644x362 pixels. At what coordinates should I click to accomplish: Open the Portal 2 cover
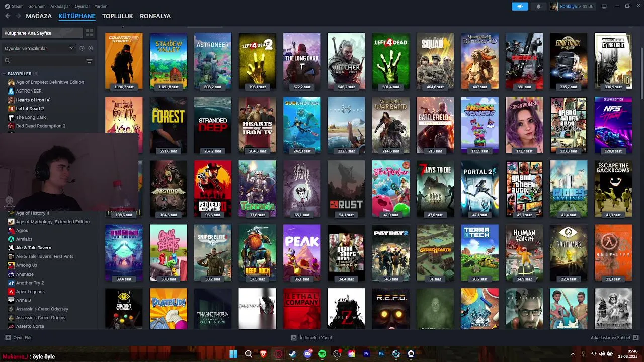479,189
